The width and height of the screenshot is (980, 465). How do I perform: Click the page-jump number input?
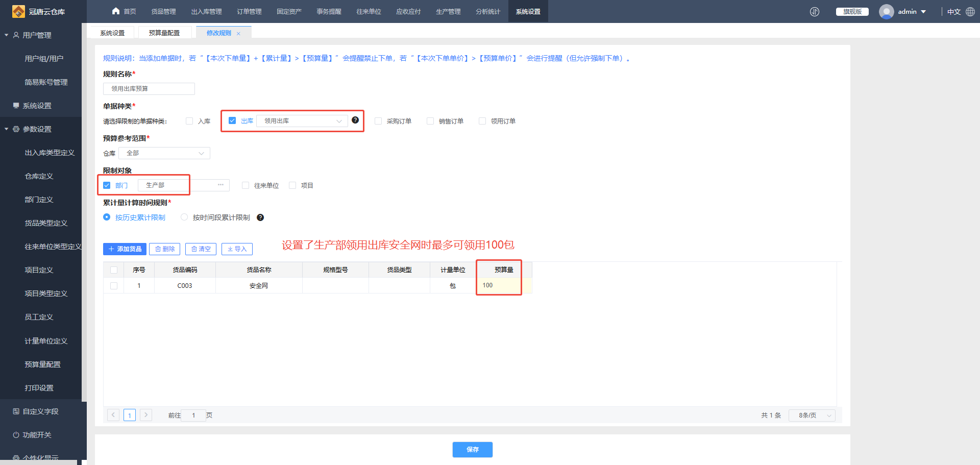tap(193, 415)
